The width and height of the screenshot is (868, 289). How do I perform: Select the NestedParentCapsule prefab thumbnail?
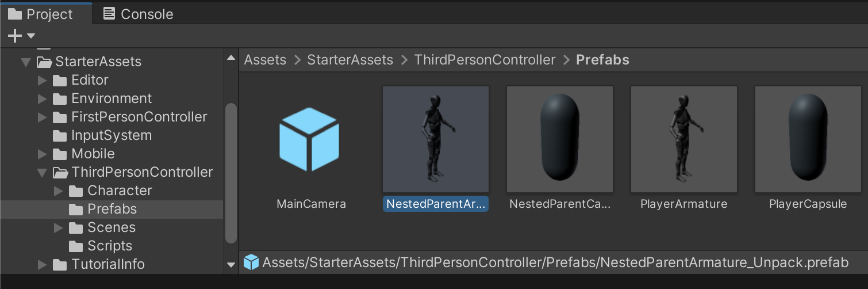coord(559,139)
